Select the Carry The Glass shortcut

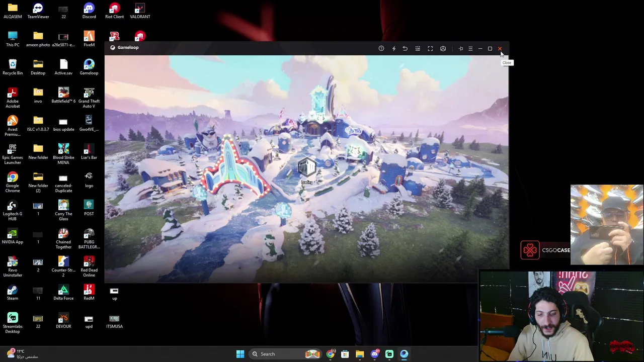(x=63, y=211)
